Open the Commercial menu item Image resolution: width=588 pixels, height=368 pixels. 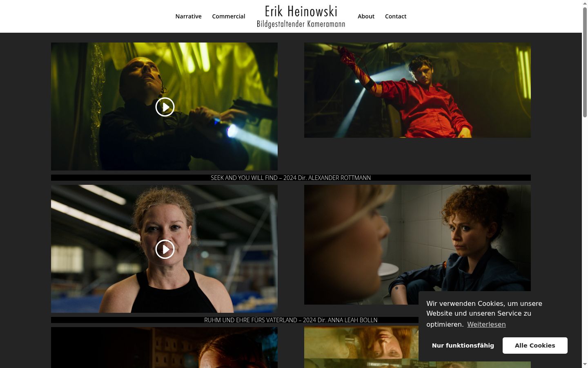(229, 16)
